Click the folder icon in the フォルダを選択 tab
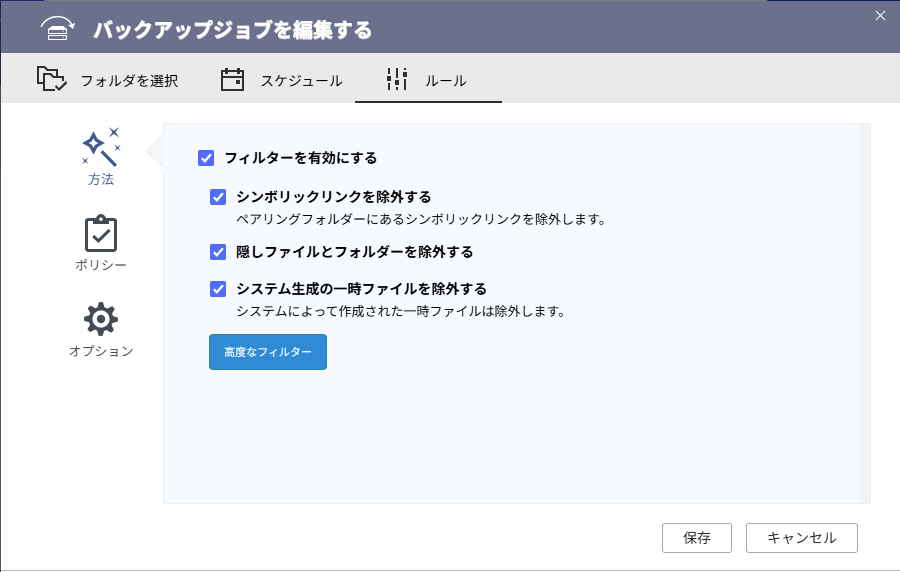Viewport: 900px width, 572px height. coord(51,80)
